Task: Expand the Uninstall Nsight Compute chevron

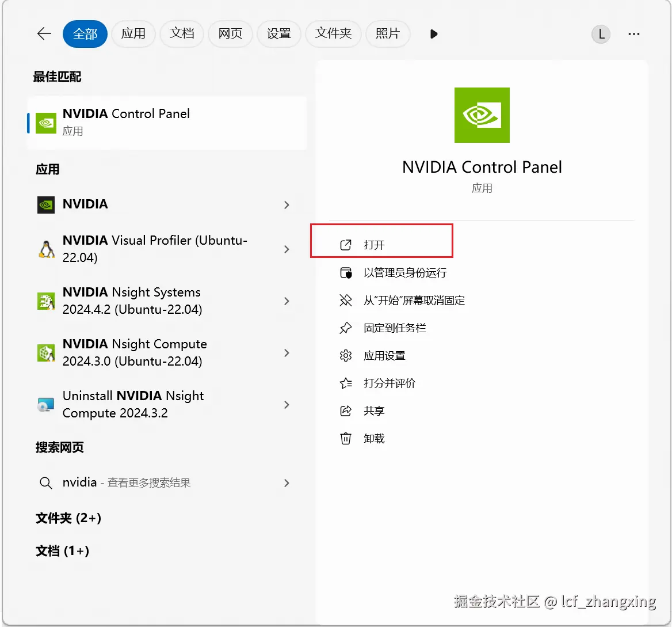Action: (287, 405)
